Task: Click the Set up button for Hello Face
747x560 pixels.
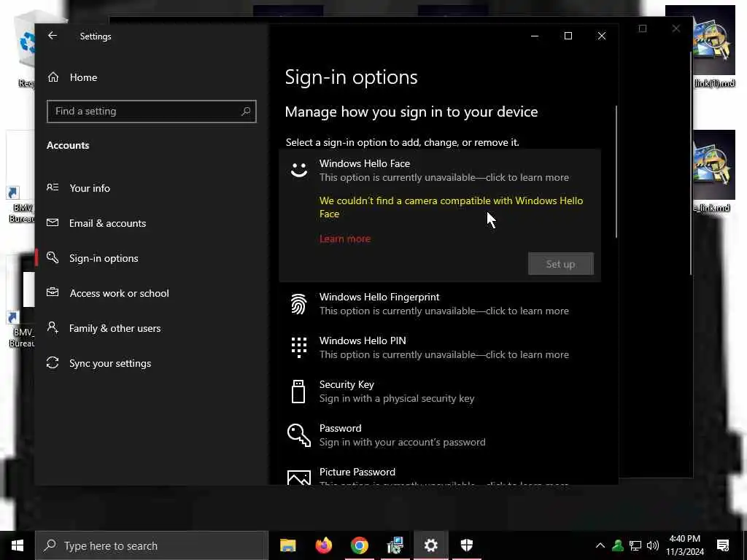Action: [561, 264]
